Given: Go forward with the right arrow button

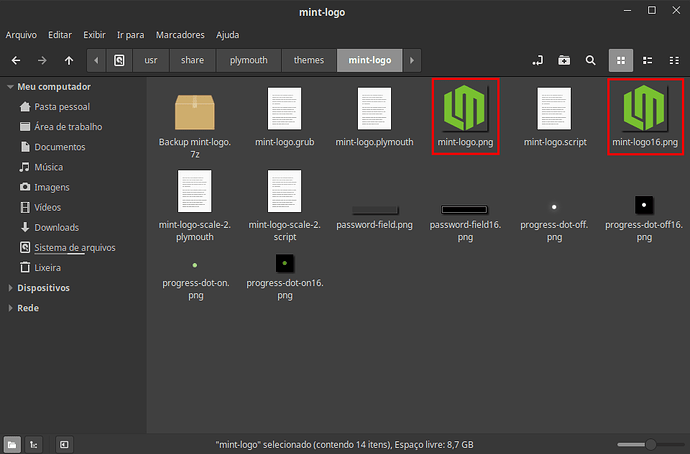Looking at the screenshot, I should (x=42, y=60).
